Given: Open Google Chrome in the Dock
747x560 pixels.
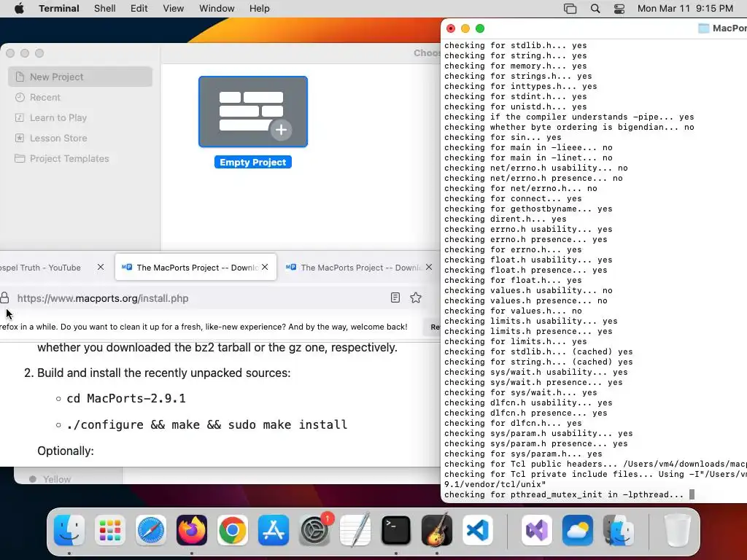Looking at the screenshot, I should point(233,530).
